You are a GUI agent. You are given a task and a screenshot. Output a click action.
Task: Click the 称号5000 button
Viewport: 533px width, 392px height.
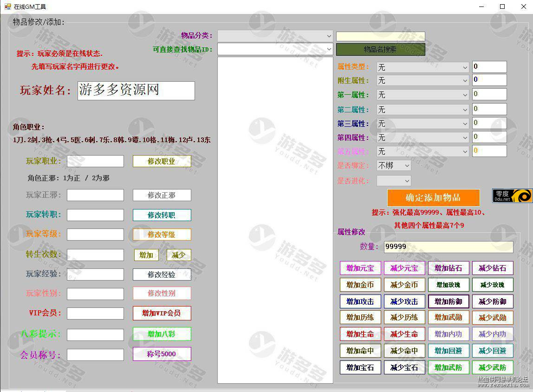tap(162, 354)
